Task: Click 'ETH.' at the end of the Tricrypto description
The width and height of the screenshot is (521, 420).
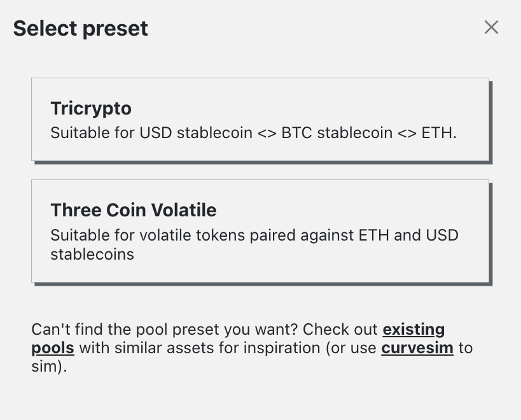Action: tap(440, 133)
